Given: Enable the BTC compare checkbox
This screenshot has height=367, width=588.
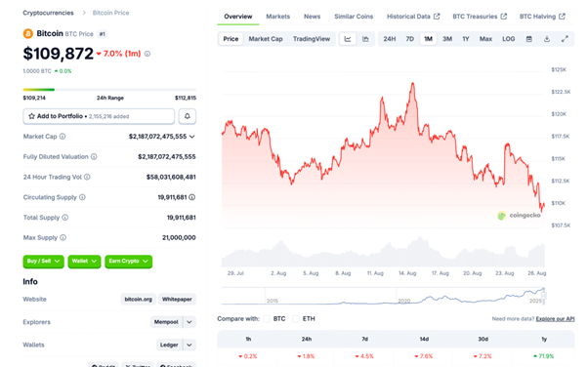Looking at the screenshot, I should 267,319.
